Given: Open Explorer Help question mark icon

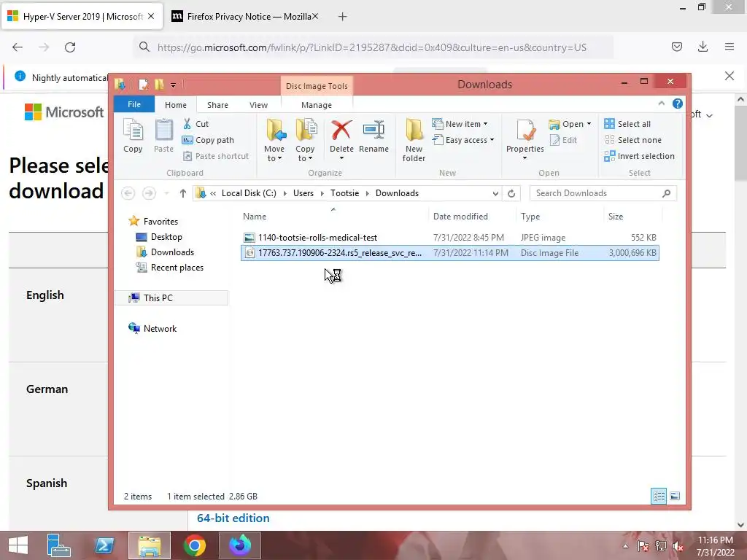Looking at the screenshot, I should (678, 104).
